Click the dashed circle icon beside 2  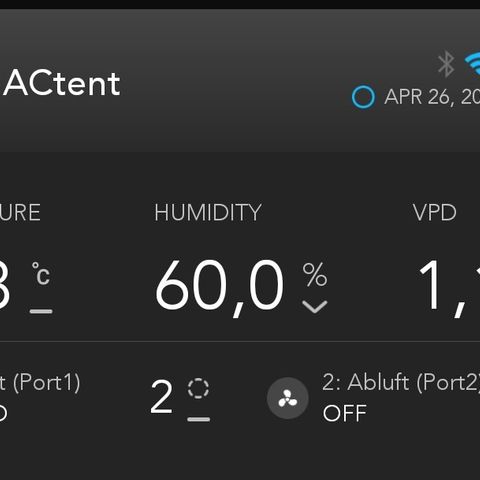tap(198, 388)
